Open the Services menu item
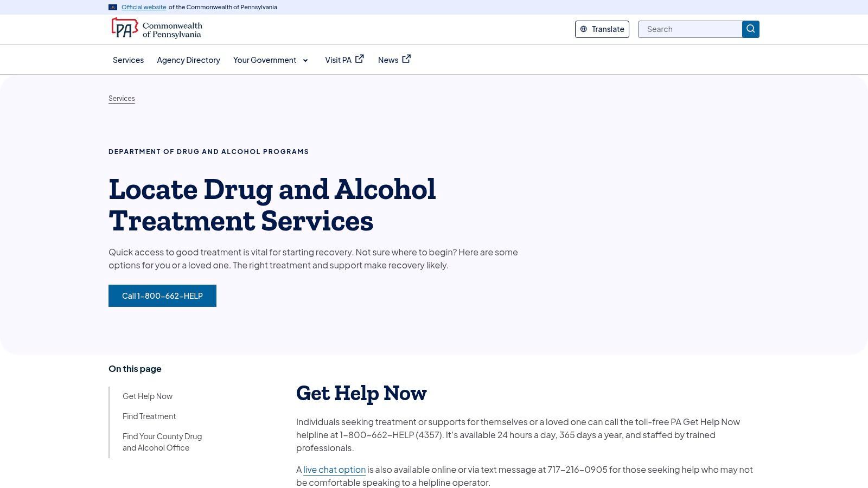 pyautogui.click(x=128, y=60)
